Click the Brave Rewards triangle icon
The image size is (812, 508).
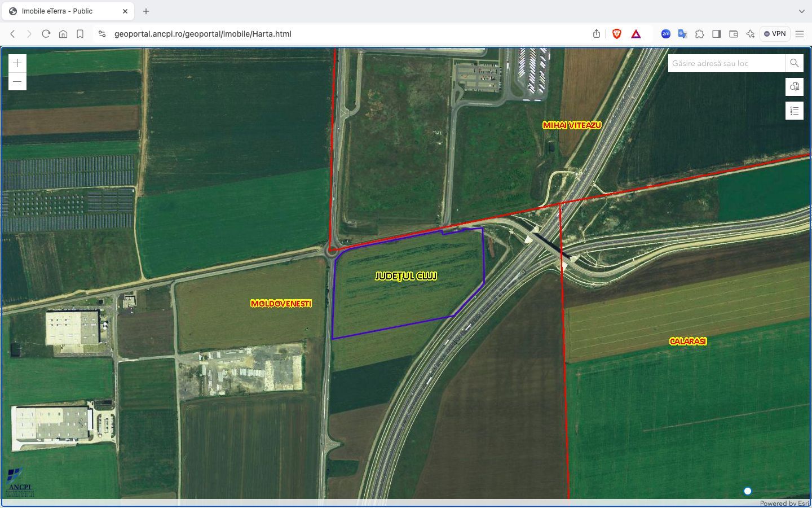click(x=636, y=34)
